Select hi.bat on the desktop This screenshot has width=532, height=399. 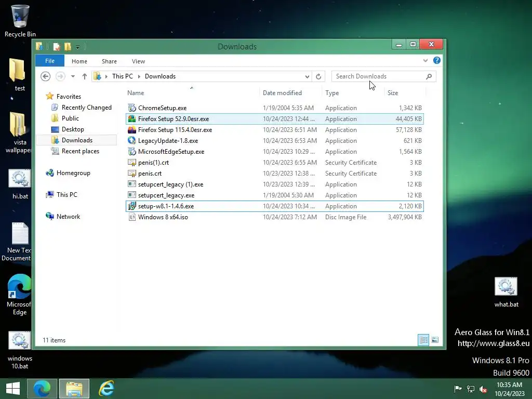[x=20, y=184]
